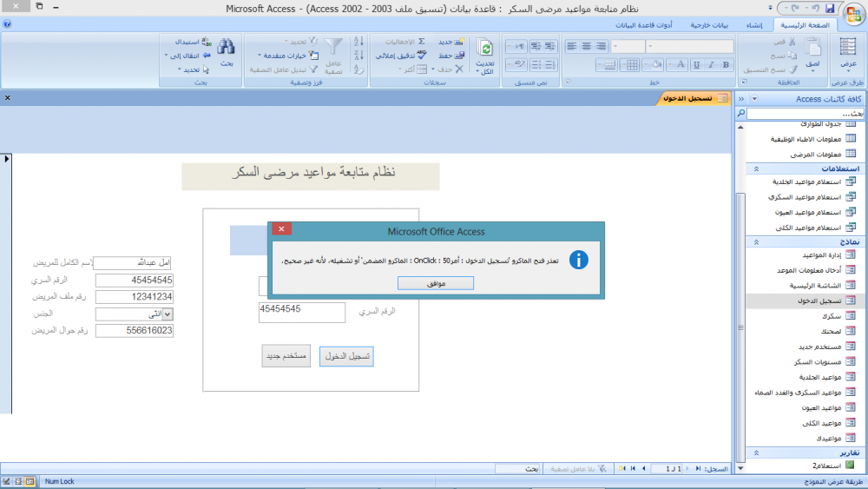The height and width of the screenshot is (489, 868).
Task: Click the More (أكثر) records icon
Action: [422, 69]
